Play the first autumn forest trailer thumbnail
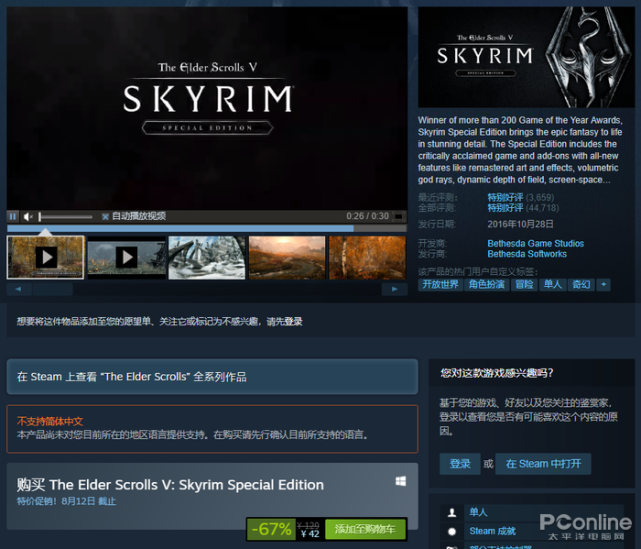This screenshot has height=549, width=641. [x=45, y=258]
